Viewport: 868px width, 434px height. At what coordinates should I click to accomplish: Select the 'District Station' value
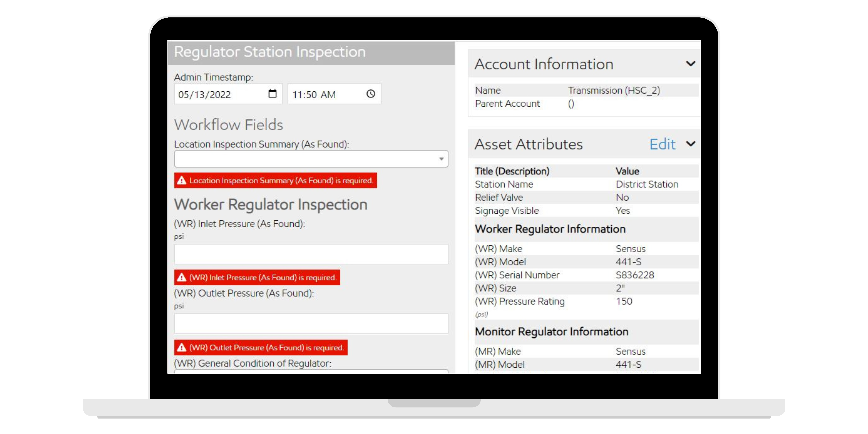(x=647, y=184)
